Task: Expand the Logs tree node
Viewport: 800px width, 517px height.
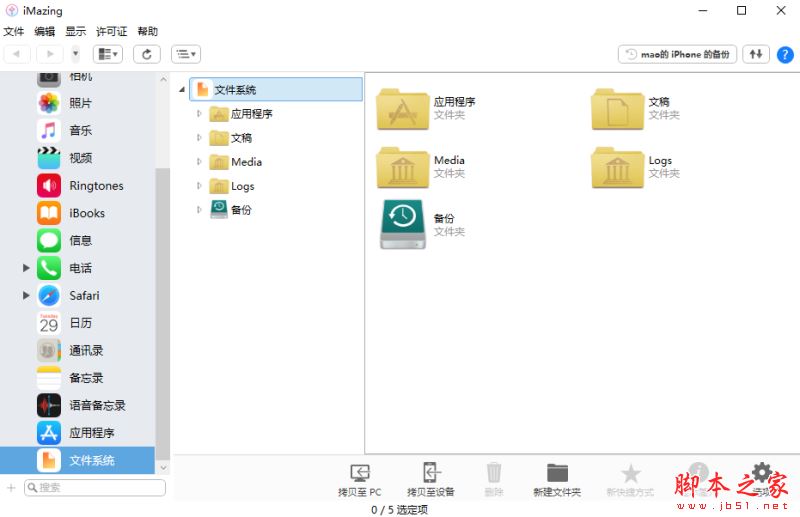Action: click(199, 186)
